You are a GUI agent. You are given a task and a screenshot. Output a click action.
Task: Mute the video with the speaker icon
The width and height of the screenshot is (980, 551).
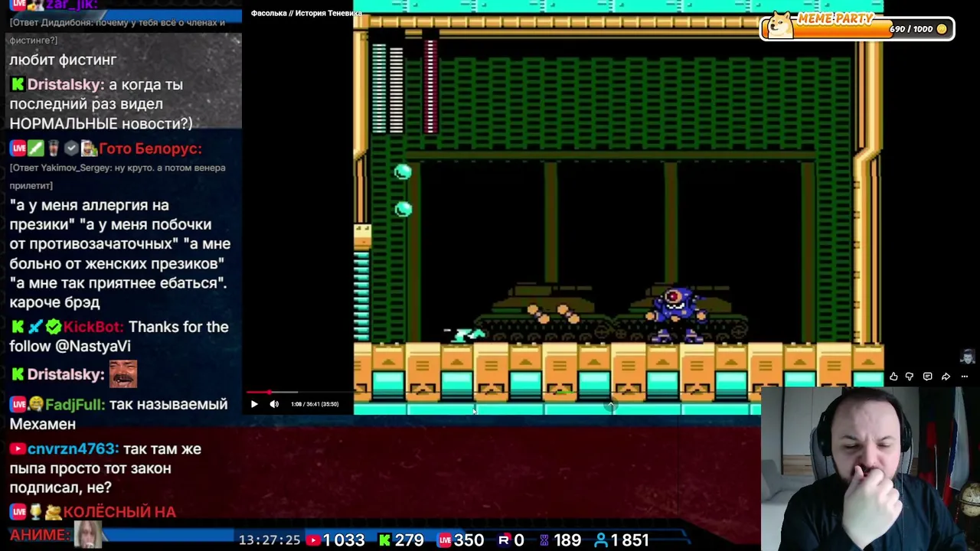pyautogui.click(x=274, y=404)
